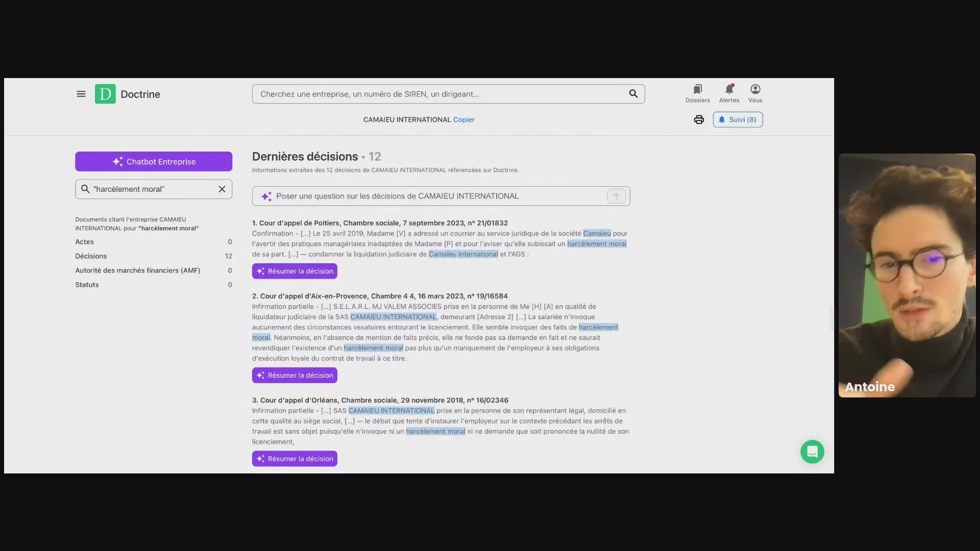Click the Suivi (8) follow button
Viewport: 980px width, 551px height.
[x=738, y=119]
